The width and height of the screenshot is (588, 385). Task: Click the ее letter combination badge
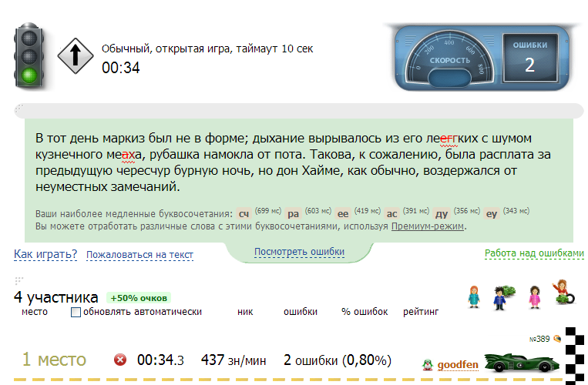[x=343, y=213]
